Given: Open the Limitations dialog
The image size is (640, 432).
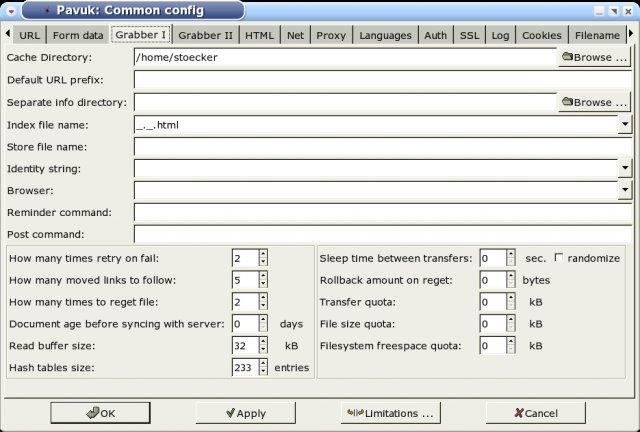Looking at the screenshot, I should [391, 413].
